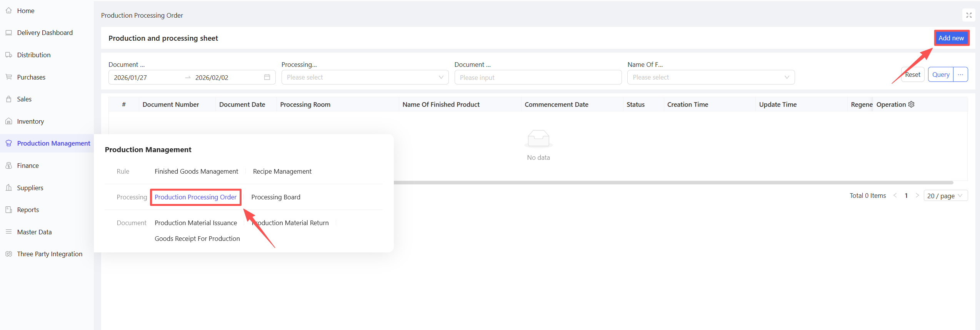Toggle fullscreen with the expand icon

(969, 15)
